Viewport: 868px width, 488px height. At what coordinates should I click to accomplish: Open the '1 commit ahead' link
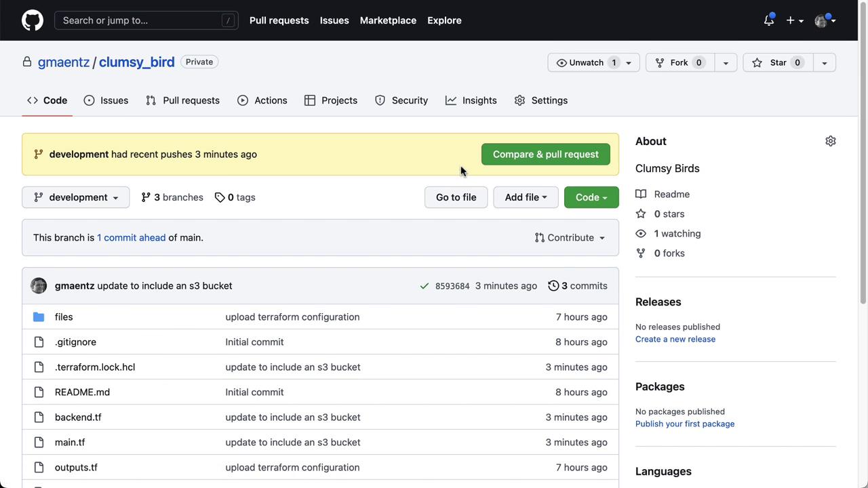131,238
